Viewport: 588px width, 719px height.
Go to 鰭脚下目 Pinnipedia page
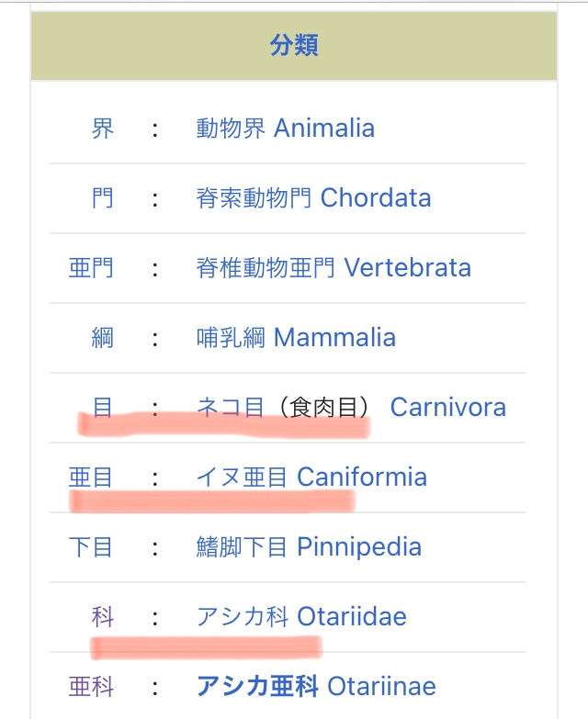(309, 547)
